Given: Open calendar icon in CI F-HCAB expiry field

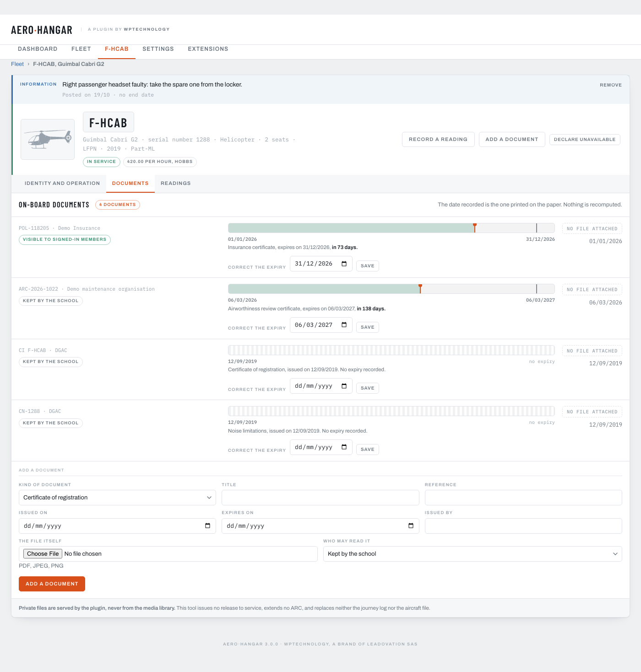Looking at the screenshot, I should [x=344, y=386].
